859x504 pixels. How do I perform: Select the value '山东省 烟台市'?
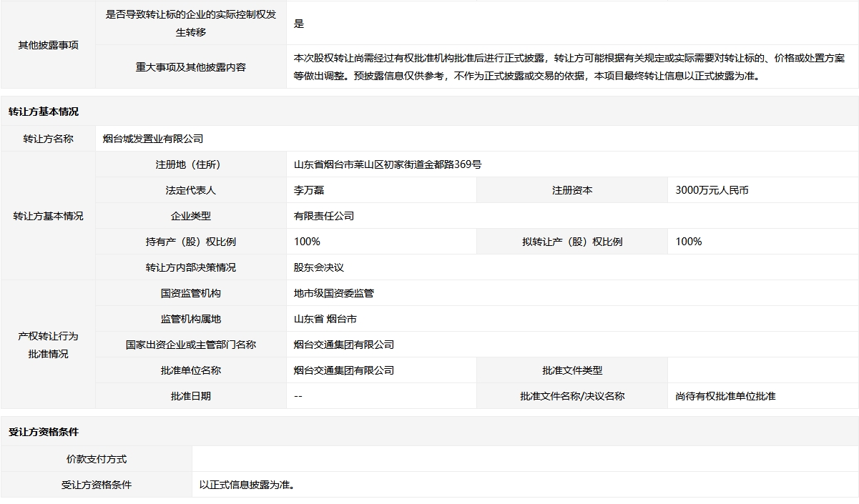[x=325, y=319]
